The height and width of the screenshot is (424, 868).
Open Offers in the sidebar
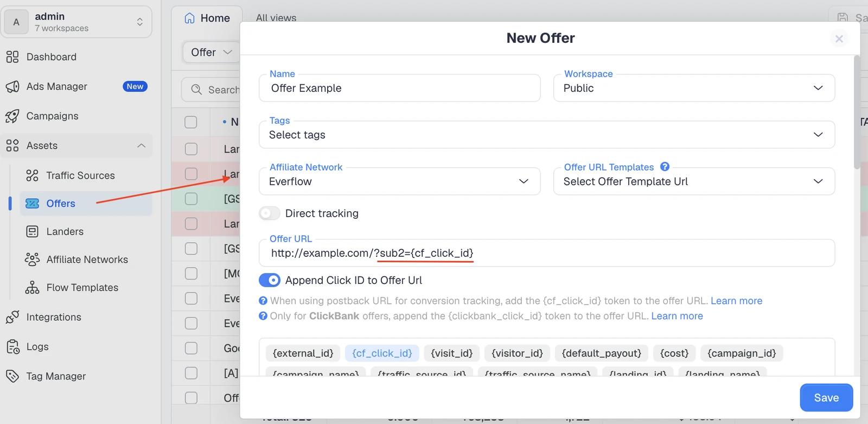pos(86,204)
